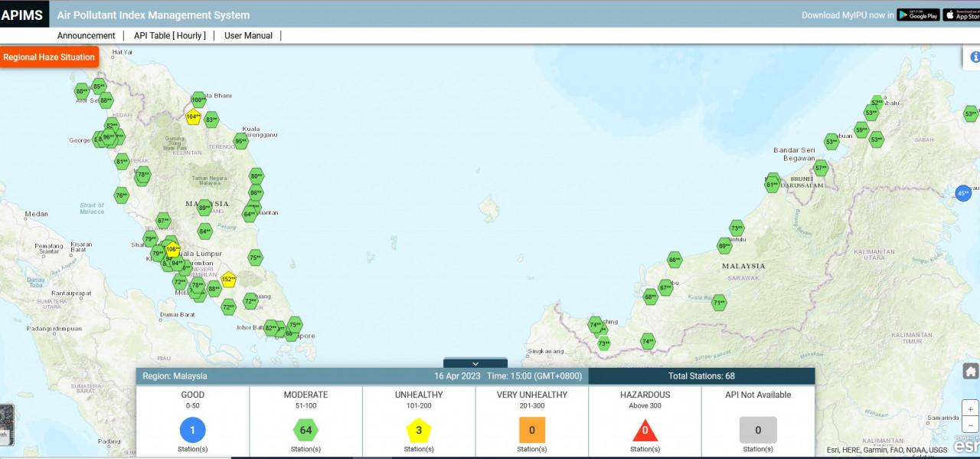Open the User Manual link
The image size is (980, 459).
(248, 35)
